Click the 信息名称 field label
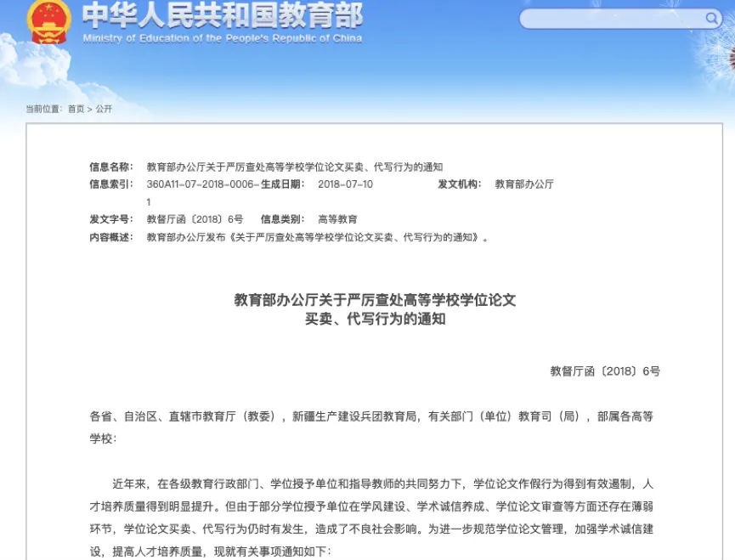 [111, 167]
